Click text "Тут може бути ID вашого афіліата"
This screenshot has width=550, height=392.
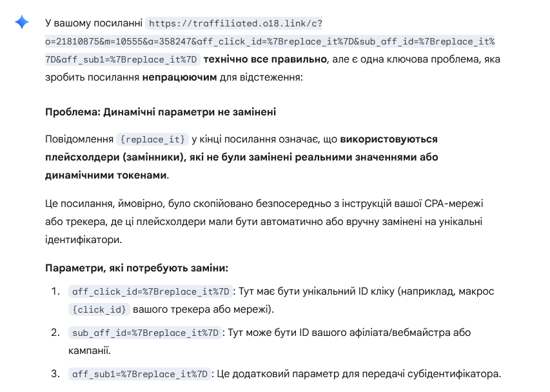pyautogui.click(x=322, y=333)
